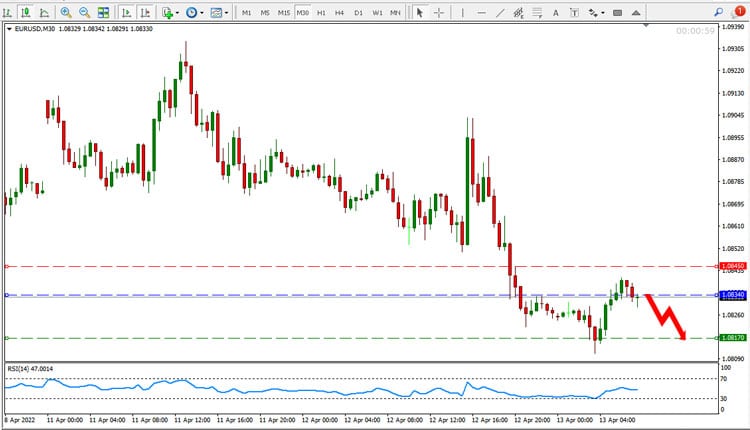Switch to the D1 timeframe
The image size is (750, 430).
tap(358, 13)
